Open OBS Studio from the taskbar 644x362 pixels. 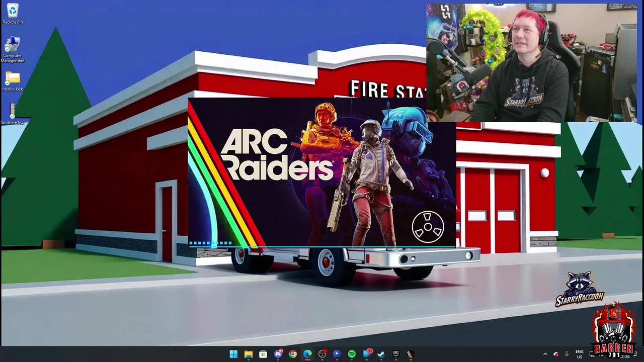click(x=323, y=354)
